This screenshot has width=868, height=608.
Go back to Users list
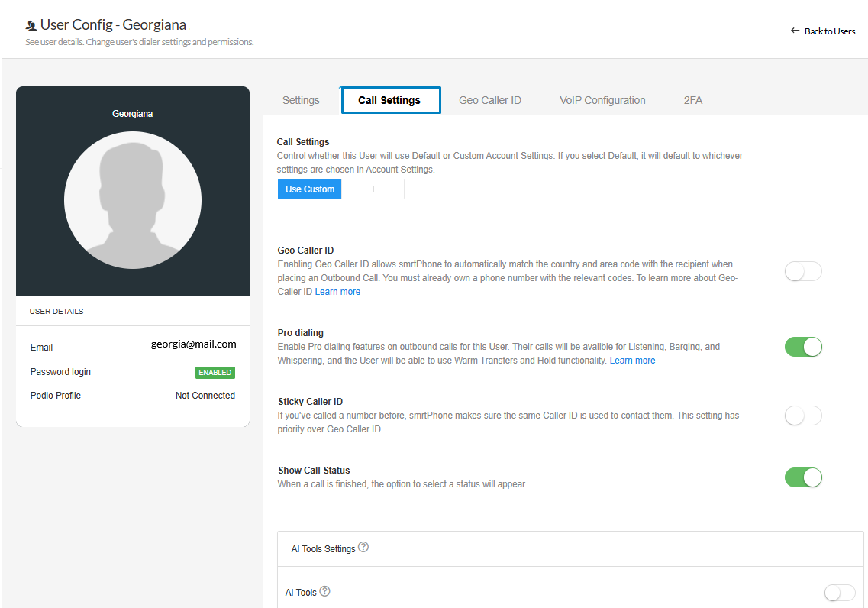[823, 31]
